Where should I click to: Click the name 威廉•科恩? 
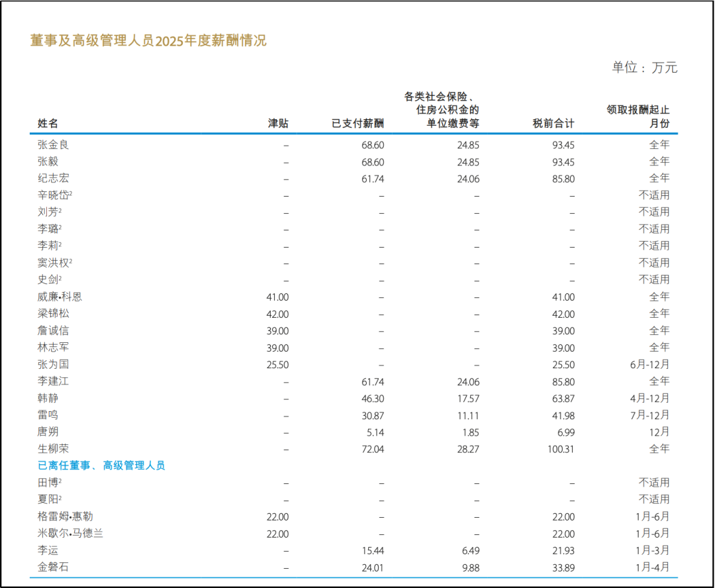point(60,297)
